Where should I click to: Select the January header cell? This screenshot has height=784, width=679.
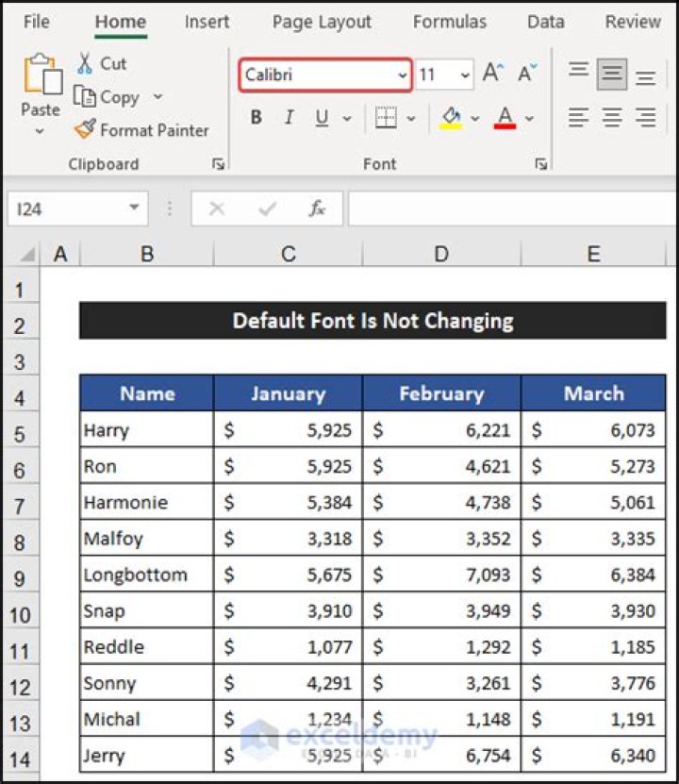click(289, 393)
